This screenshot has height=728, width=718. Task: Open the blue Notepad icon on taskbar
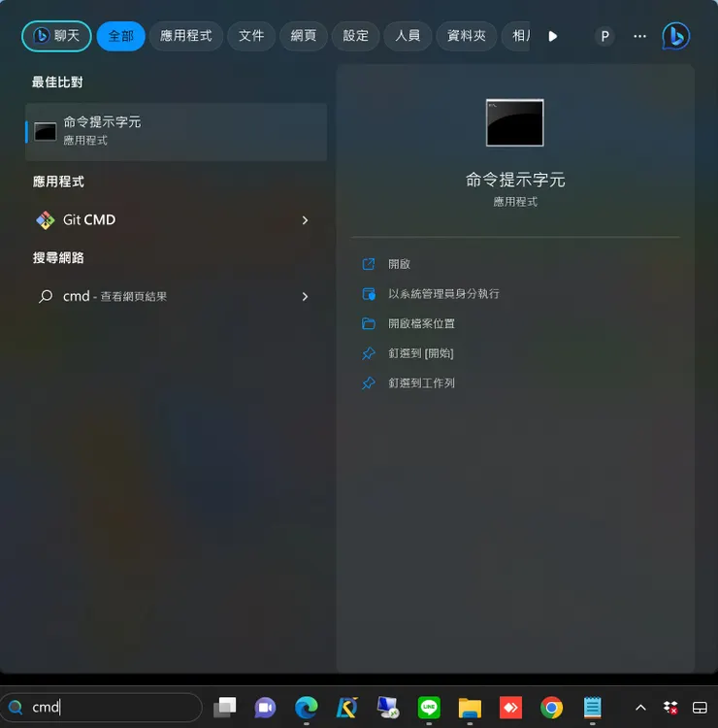(592, 708)
